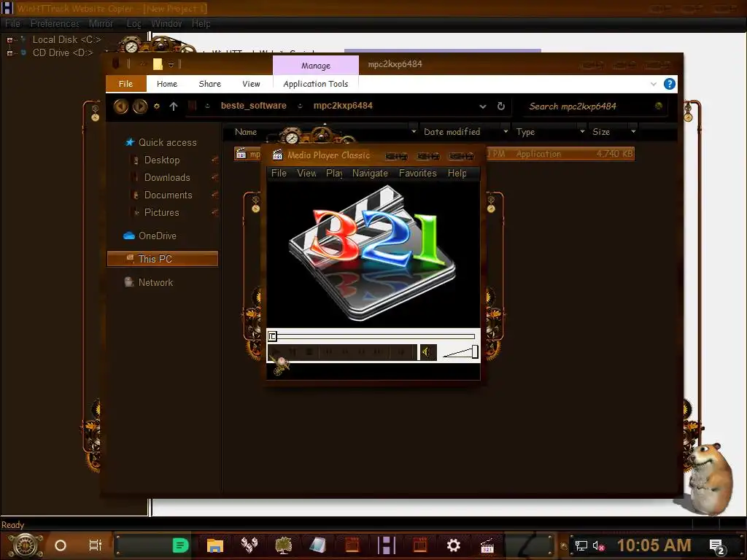Refresh the mpc2kxp6484 folder
Viewport: 747px width, 560px height.
point(501,106)
